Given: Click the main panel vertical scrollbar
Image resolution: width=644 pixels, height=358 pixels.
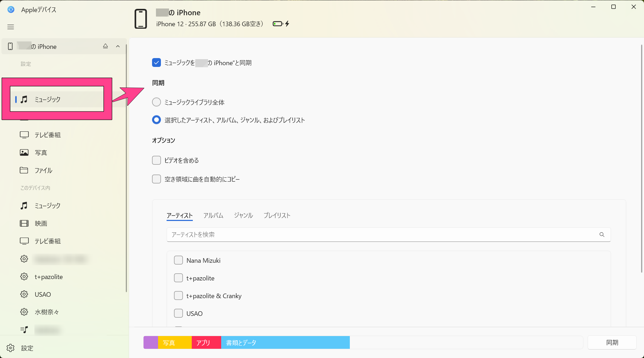Looking at the screenshot, I should 642,159.
